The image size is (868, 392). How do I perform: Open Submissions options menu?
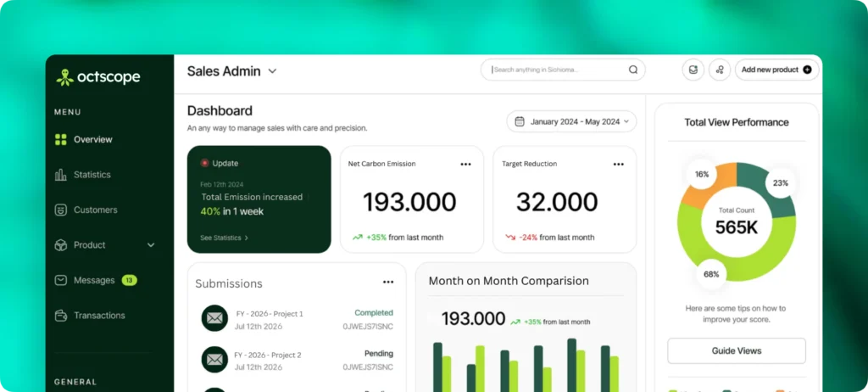(388, 283)
